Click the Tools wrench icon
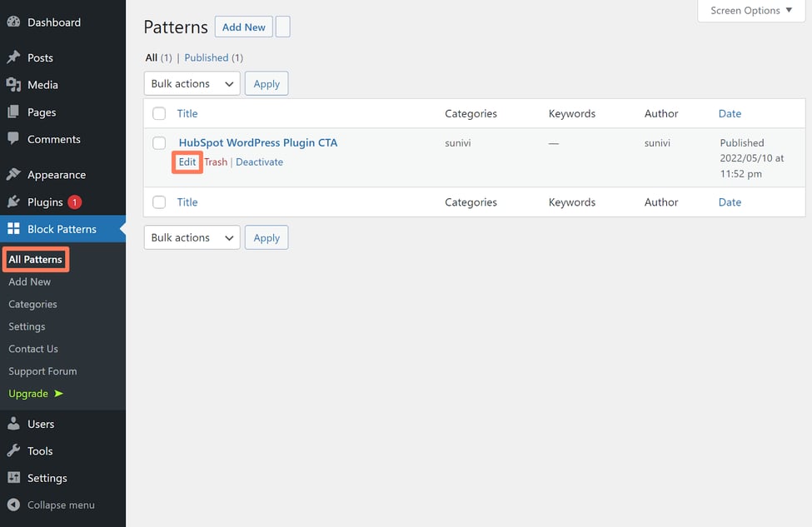 (13, 451)
